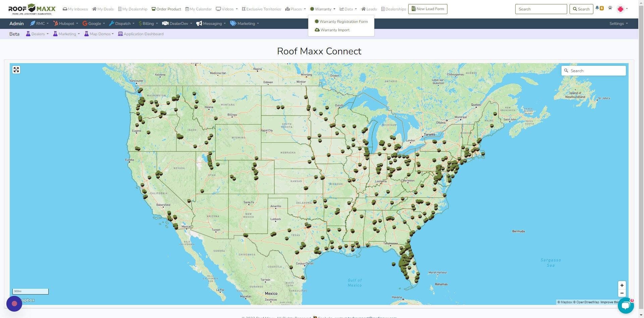644x318 pixels.
Task: Click the New Lead Form button
Action: point(428,9)
